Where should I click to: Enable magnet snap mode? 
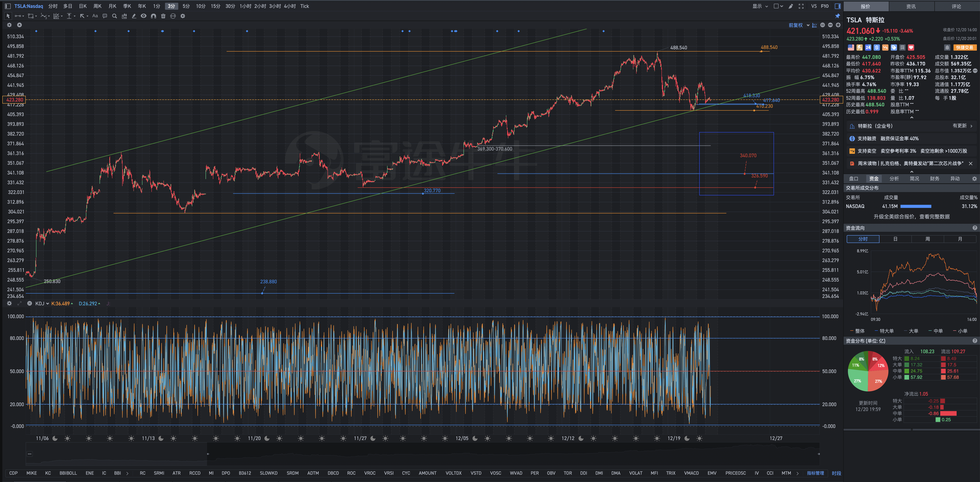point(153,16)
